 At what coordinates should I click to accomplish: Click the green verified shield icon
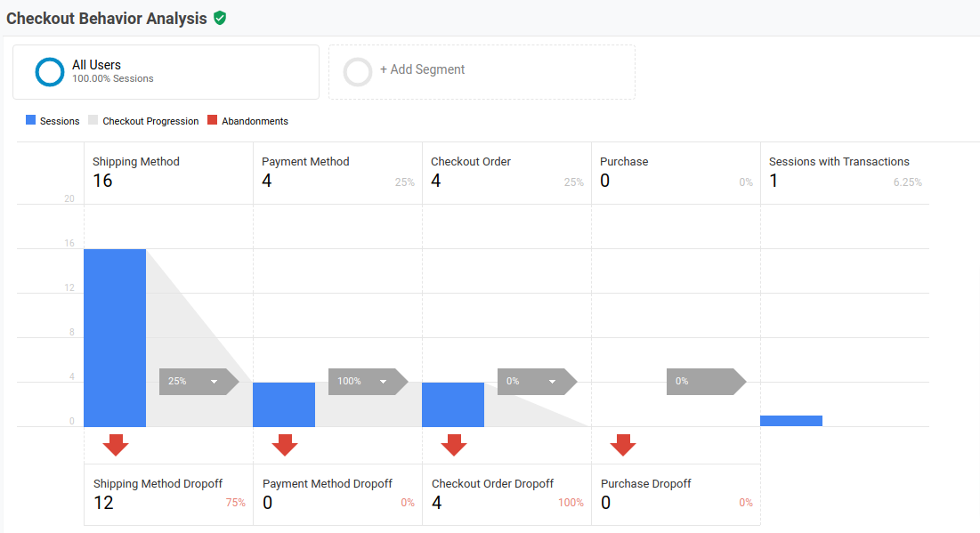click(x=220, y=18)
